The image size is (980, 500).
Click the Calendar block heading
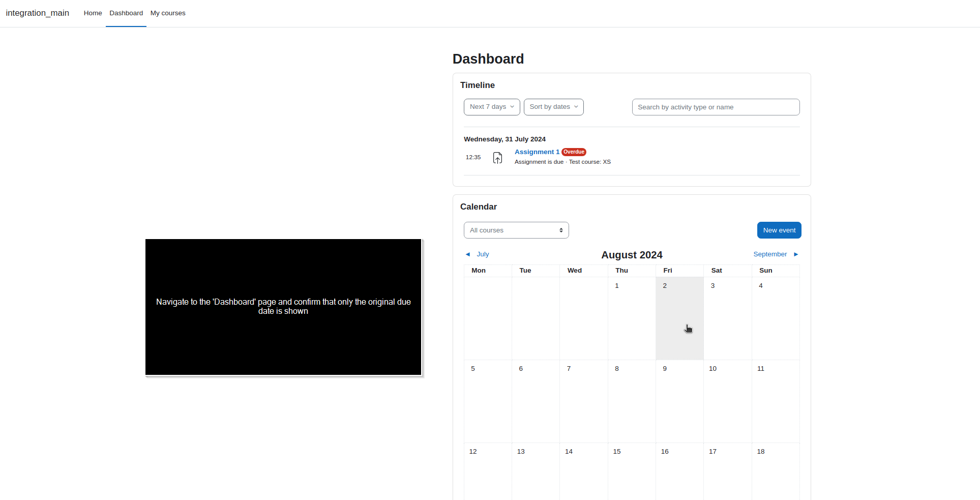click(x=479, y=207)
